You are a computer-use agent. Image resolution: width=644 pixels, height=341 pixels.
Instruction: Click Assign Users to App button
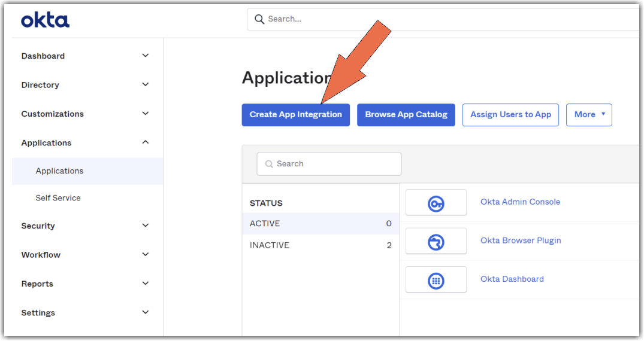click(510, 115)
